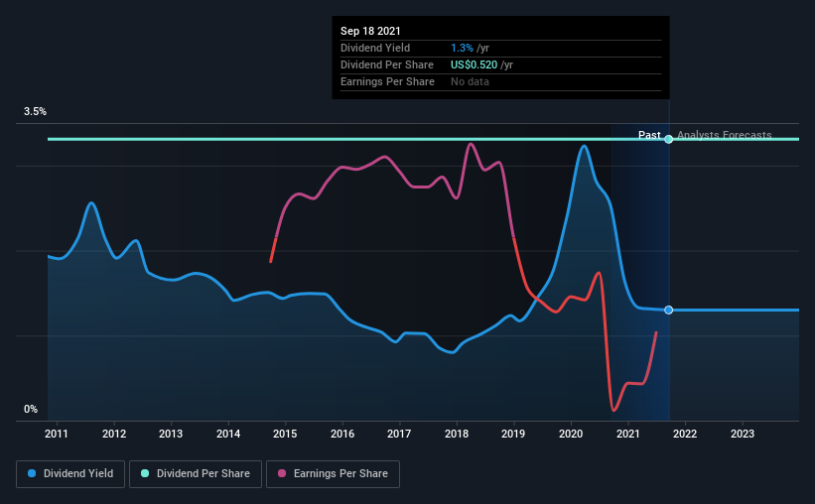Click the pink Earnings Per Share legend dot
This screenshot has width=815, height=504.
282,473
